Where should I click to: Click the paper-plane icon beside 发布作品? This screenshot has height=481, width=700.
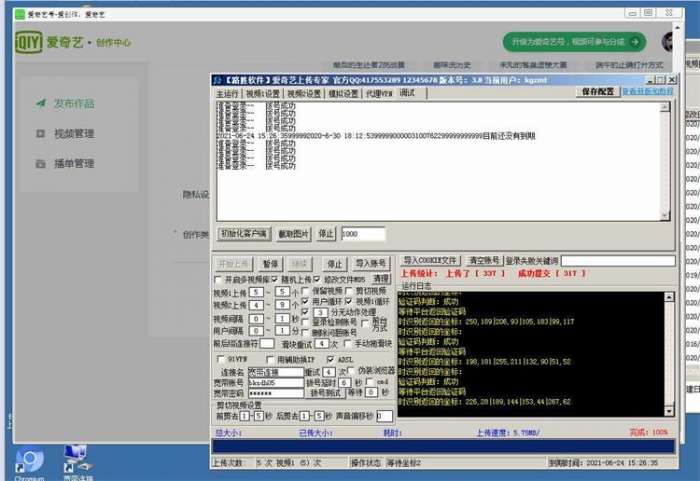pos(41,103)
